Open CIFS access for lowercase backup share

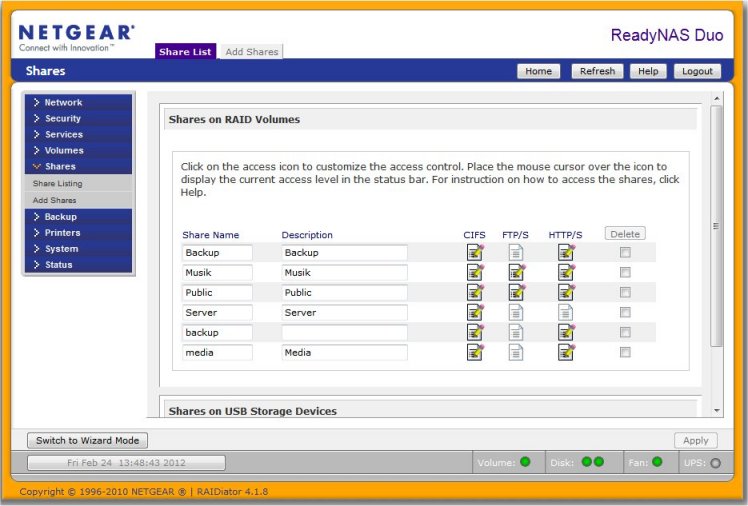(x=475, y=332)
